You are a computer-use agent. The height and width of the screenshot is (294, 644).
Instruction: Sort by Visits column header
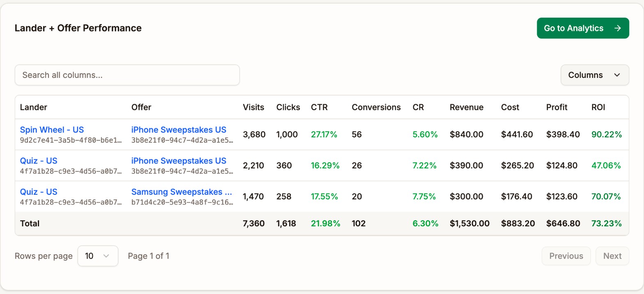point(253,107)
